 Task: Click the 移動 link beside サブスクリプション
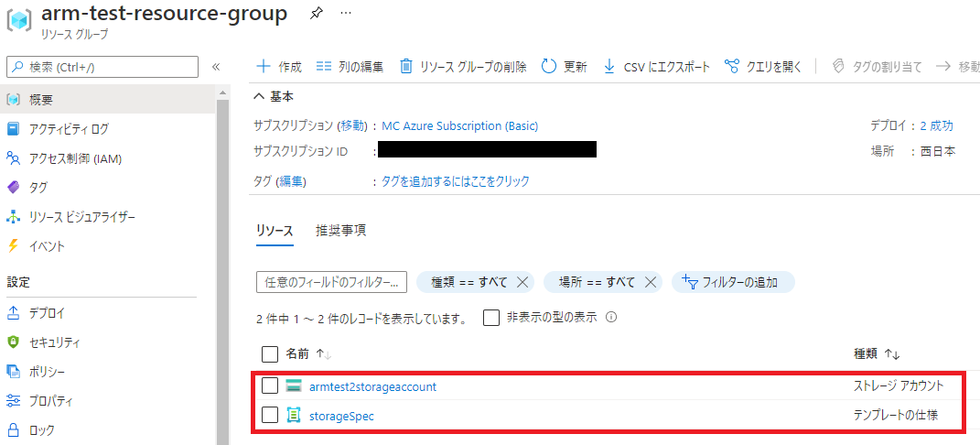click(x=352, y=125)
